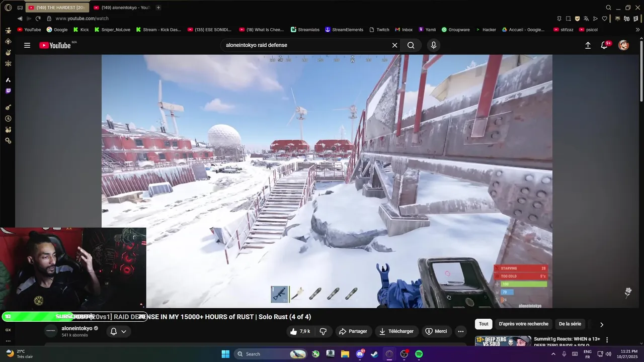Open subscription notification bell dropdown
Viewport: 644px width, 362px height.
(118, 331)
